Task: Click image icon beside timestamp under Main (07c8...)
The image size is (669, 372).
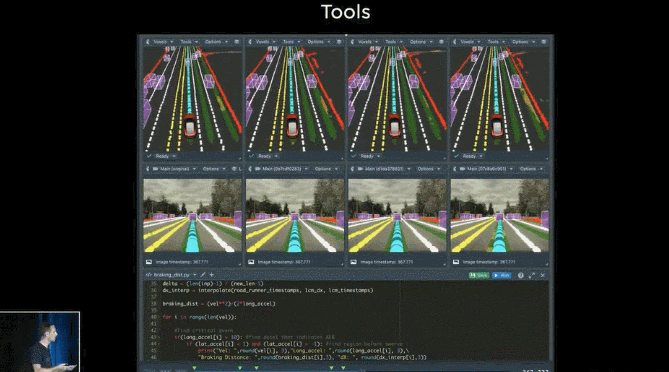Action: coord(456,262)
